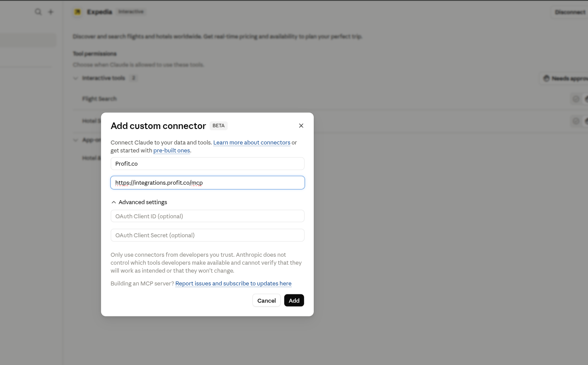The height and width of the screenshot is (365, 588).
Task: Focus the OAuth Client ID field
Action: pos(207,216)
